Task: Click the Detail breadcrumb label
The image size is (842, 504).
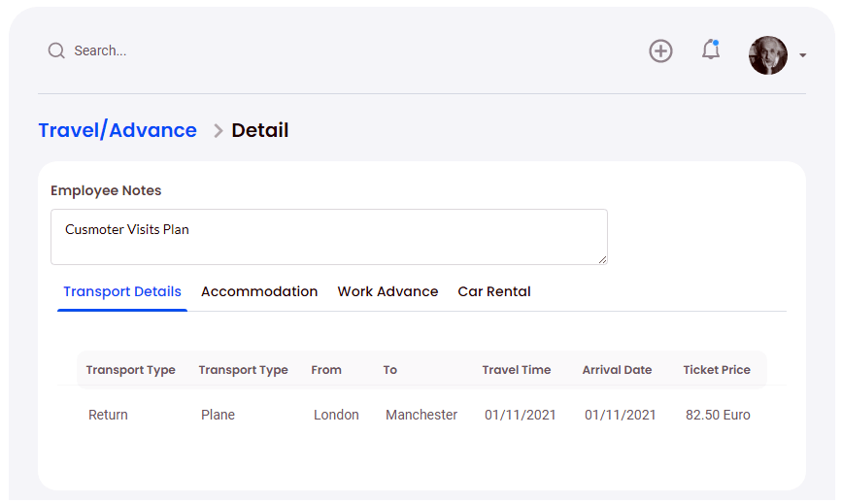Action: 259,130
